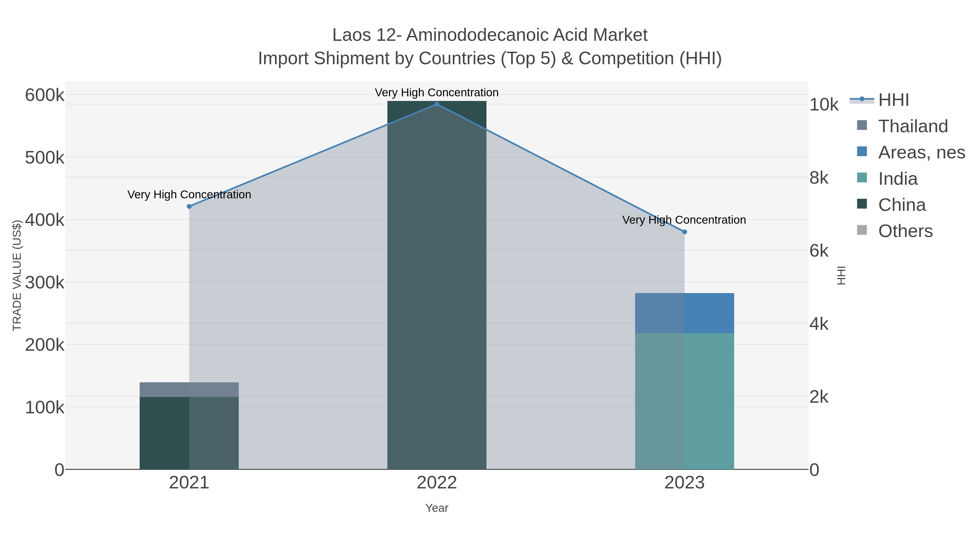Image resolution: width=980 pixels, height=551 pixels.
Task: Click the Thailand legend color swatch
Action: 862,125
